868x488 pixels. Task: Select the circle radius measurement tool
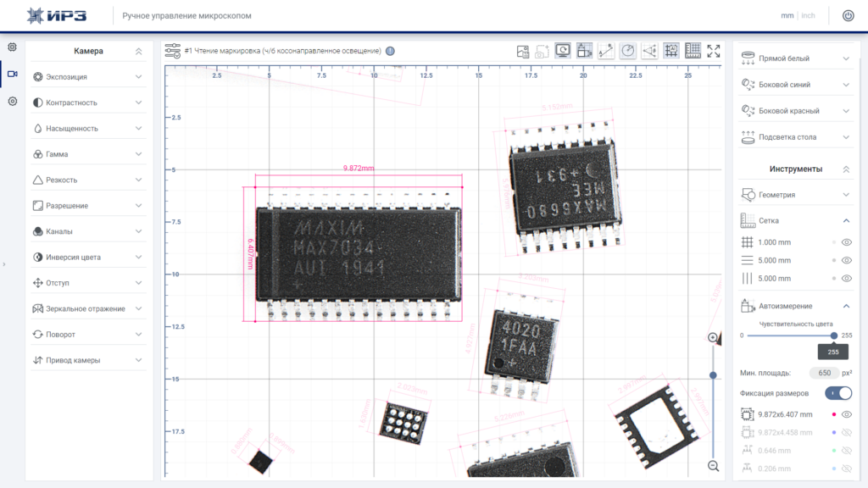[628, 51]
